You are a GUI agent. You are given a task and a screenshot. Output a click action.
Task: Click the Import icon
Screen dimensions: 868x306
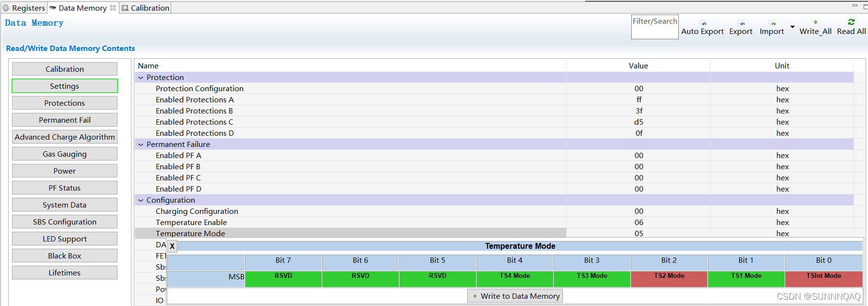pyautogui.click(x=772, y=23)
